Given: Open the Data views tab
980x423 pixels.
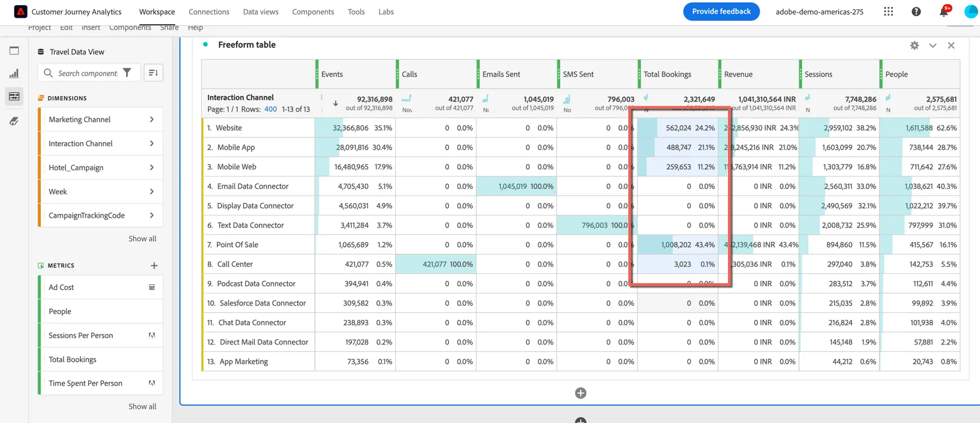Looking at the screenshot, I should [x=261, y=11].
